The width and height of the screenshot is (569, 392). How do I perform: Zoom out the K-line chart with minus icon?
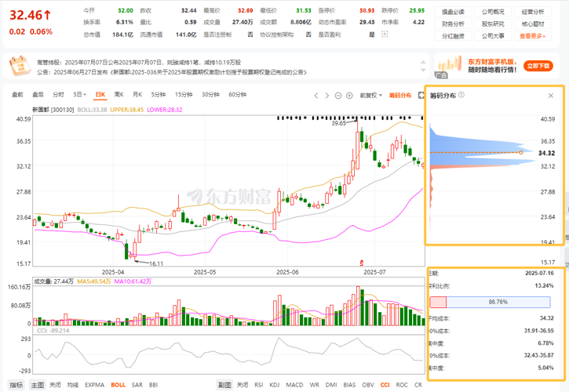pos(338,96)
